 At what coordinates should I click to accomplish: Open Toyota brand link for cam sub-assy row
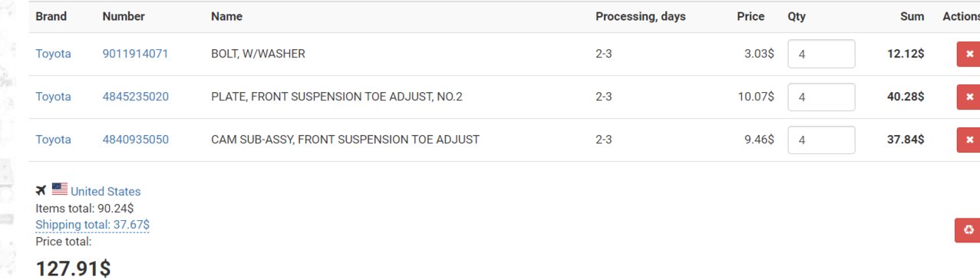point(53,140)
